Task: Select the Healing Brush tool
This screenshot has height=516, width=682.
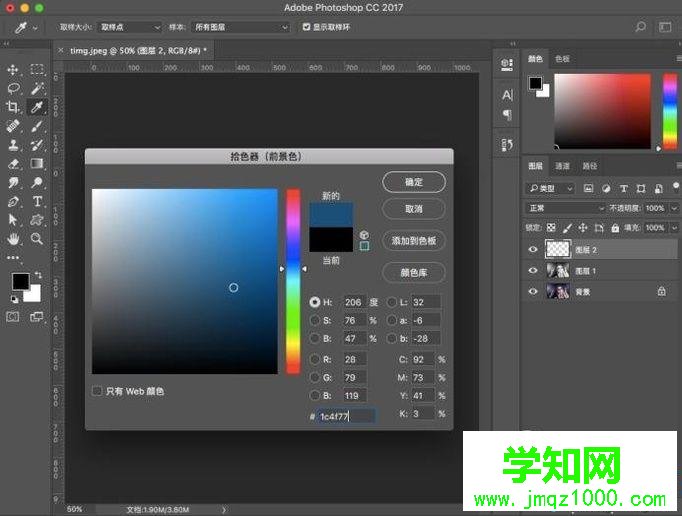Action: pyautogui.click(x=13, y=126)
